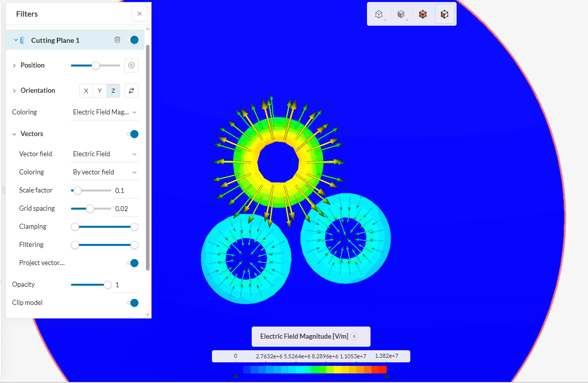The image size is (588, 383).
Task: Click the Opacity slider handle
Action: (x=107, y=285)
